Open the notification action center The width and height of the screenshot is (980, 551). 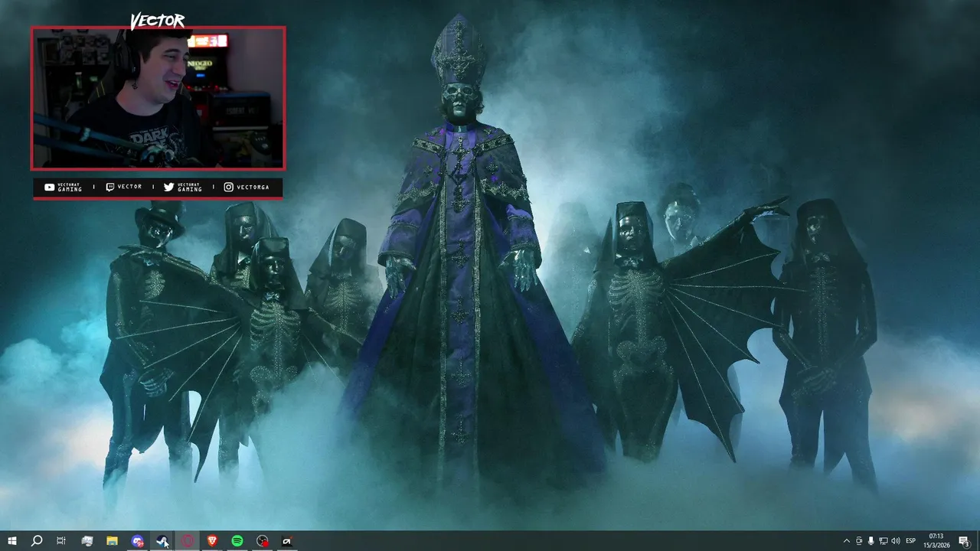click(964, 541)
